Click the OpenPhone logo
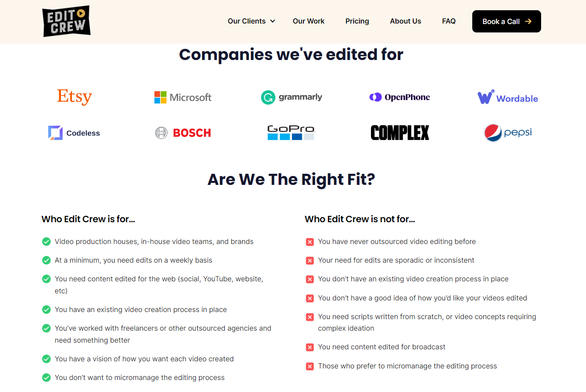Viewport: 586px width, 392px height. pos(399,97)
